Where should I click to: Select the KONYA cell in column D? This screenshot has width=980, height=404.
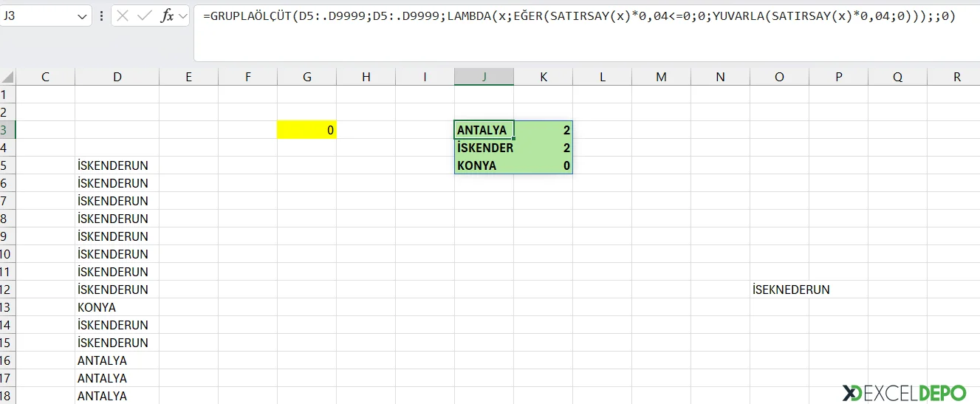point(117,307)
